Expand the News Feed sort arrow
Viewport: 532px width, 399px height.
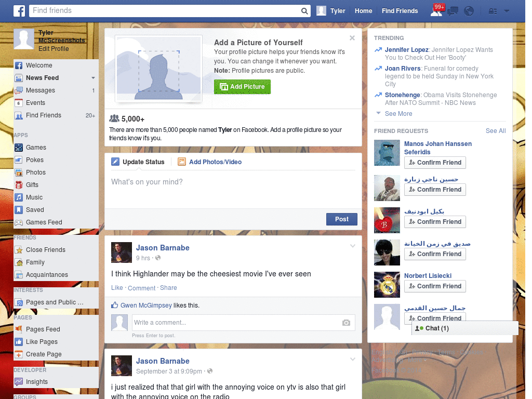[93, 78]
